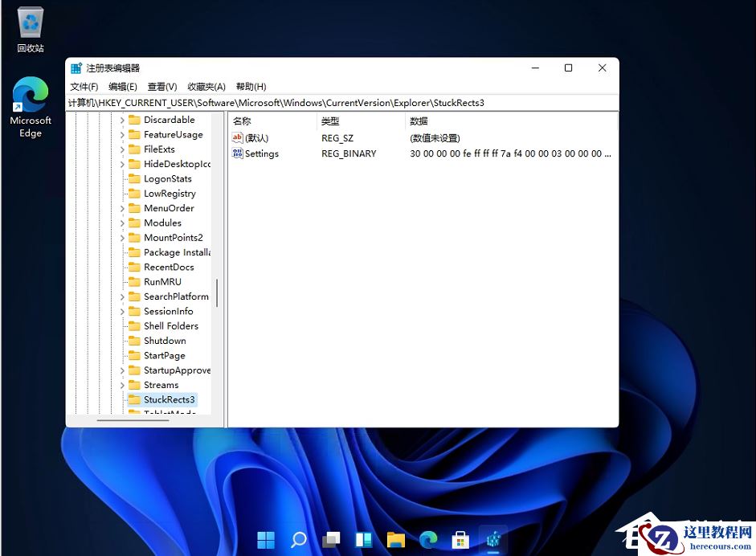This screenshot has height=556, width=756.
Task: Click the Registry Editor title bar icon
Action: (x=76, y=67)
